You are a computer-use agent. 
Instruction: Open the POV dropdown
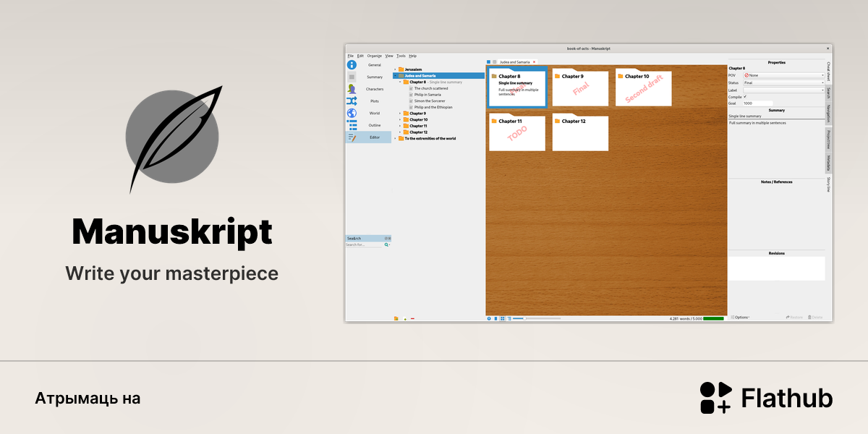point(784,75)
